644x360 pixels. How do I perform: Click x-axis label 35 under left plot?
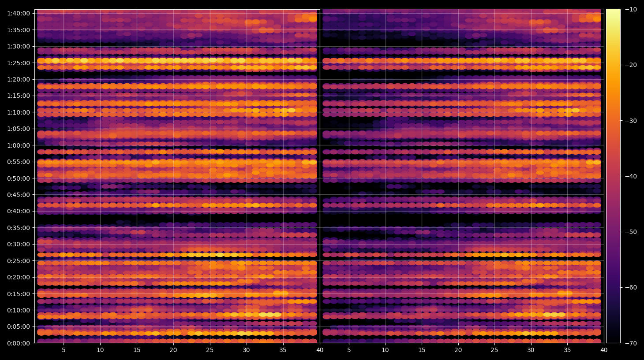pos(283,350)
